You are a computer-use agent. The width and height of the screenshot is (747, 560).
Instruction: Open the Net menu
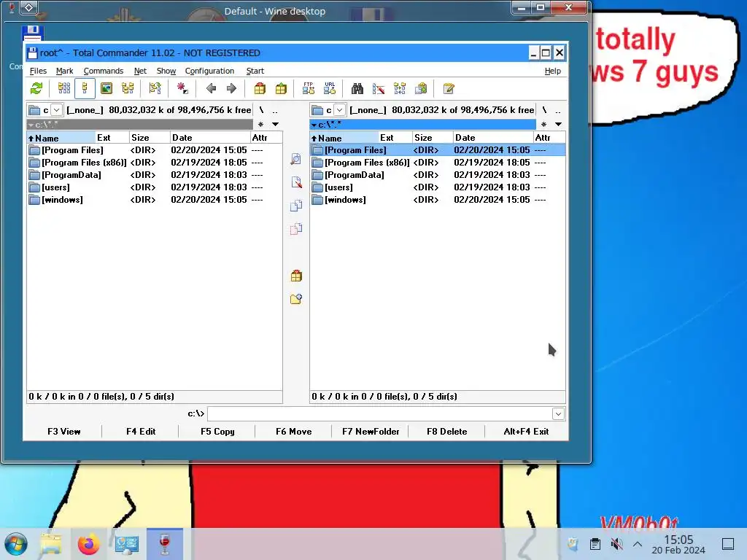tap(140, 71)
